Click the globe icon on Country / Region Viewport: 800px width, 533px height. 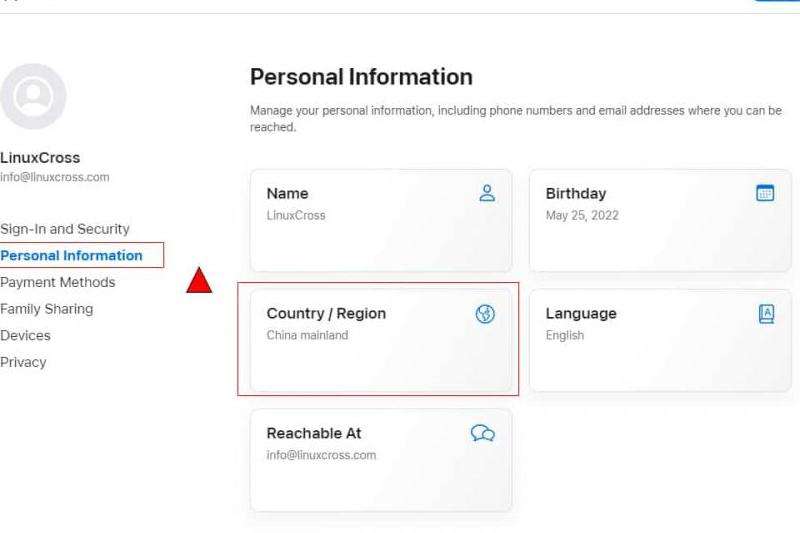485,314
